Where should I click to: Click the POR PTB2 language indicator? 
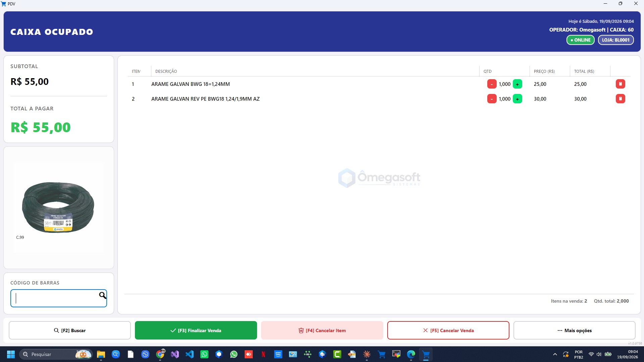click(579, 355)
